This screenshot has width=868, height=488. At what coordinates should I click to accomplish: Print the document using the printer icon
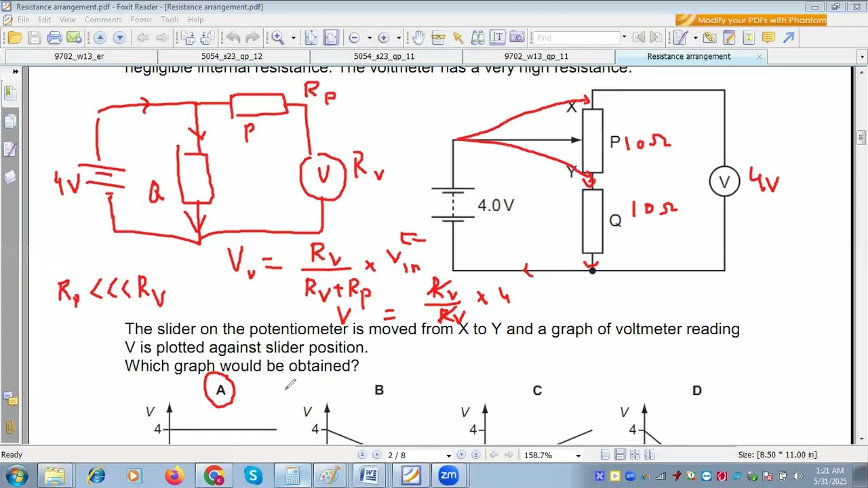[x=55, y=38]
